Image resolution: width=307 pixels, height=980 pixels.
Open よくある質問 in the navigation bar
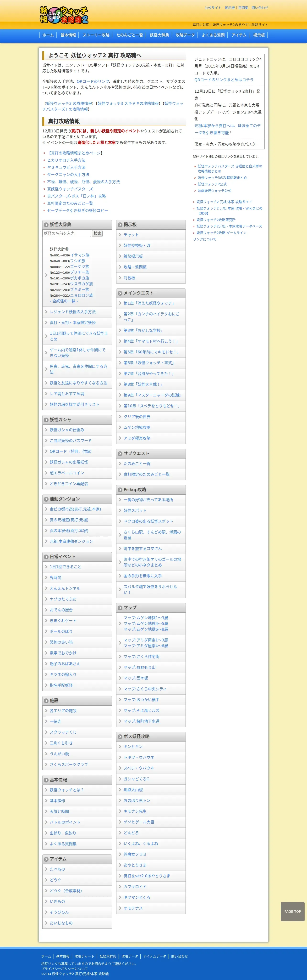pyautogui.click(x=213, y=35)
